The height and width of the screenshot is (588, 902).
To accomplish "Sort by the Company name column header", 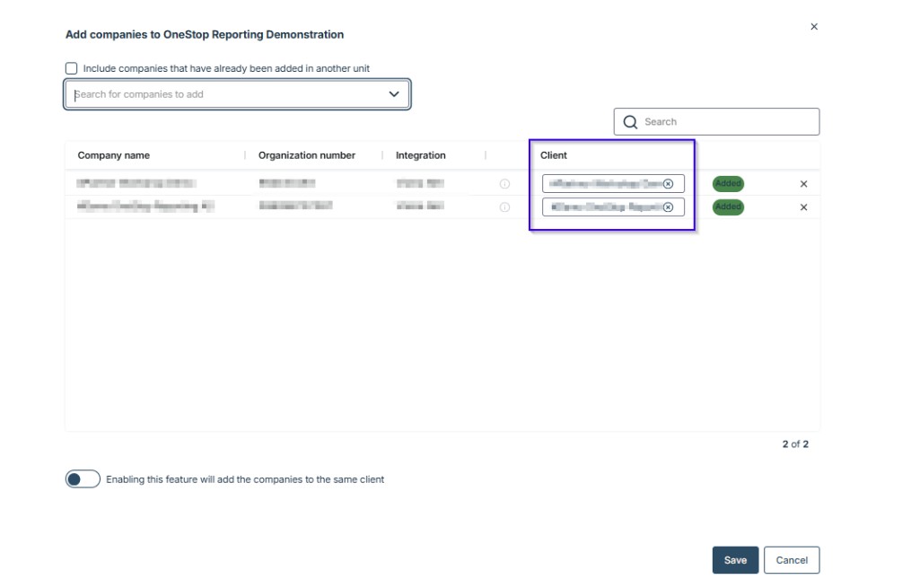I will (x=114, y=155).
